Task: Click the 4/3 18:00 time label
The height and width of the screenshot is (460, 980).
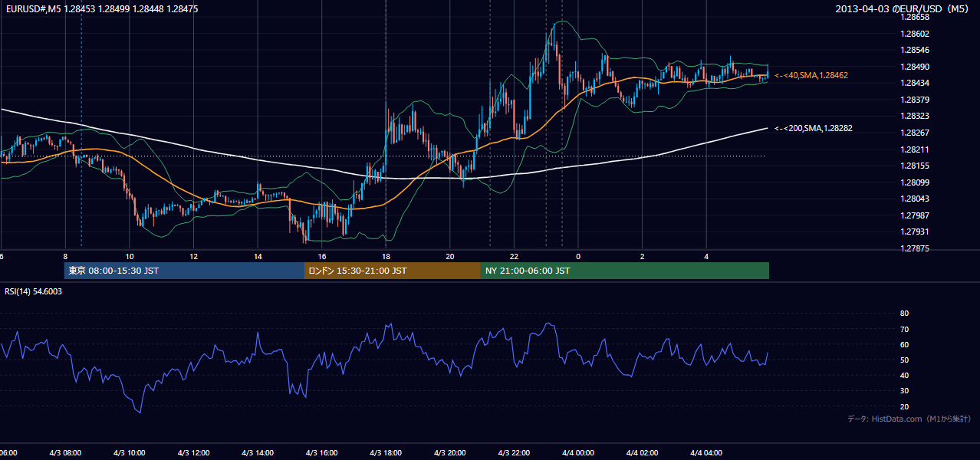Action: [386, 452]
